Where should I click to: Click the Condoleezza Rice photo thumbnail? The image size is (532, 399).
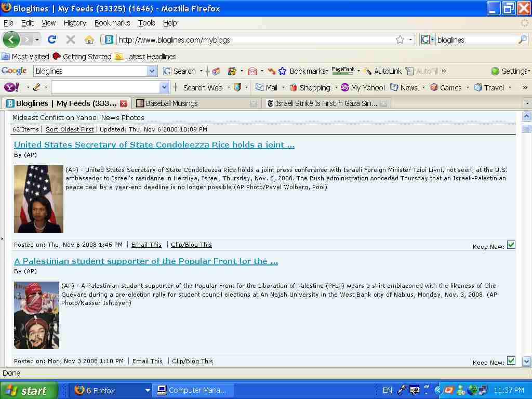click(38, 199)
